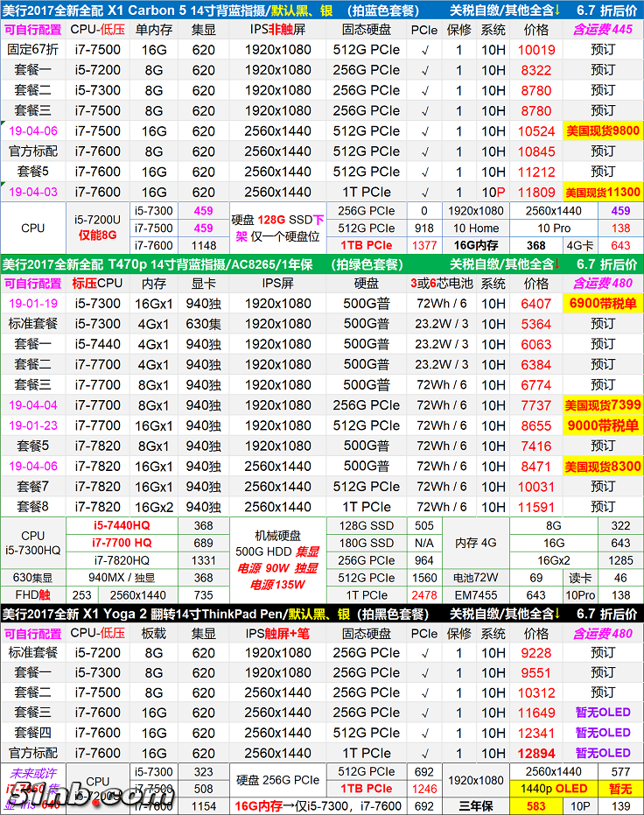
Task: Click the red arrow in the green T470p header
Action: [558, 263]
